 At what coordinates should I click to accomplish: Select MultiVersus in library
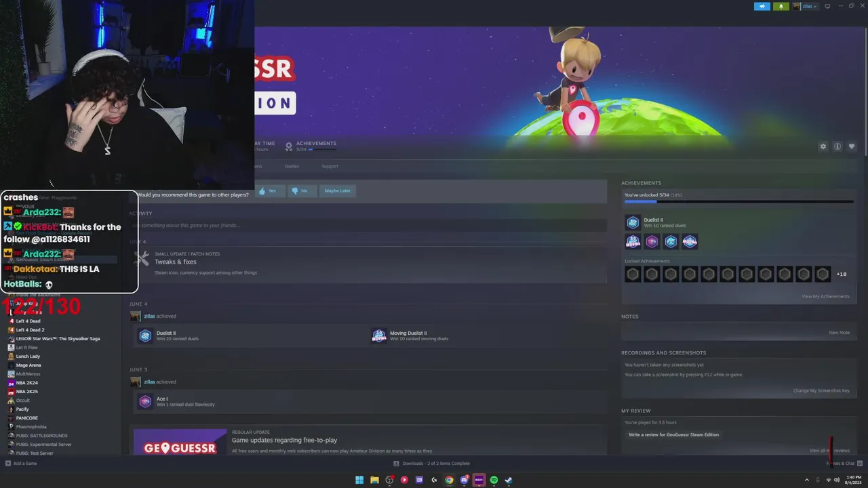click(28, 374)
